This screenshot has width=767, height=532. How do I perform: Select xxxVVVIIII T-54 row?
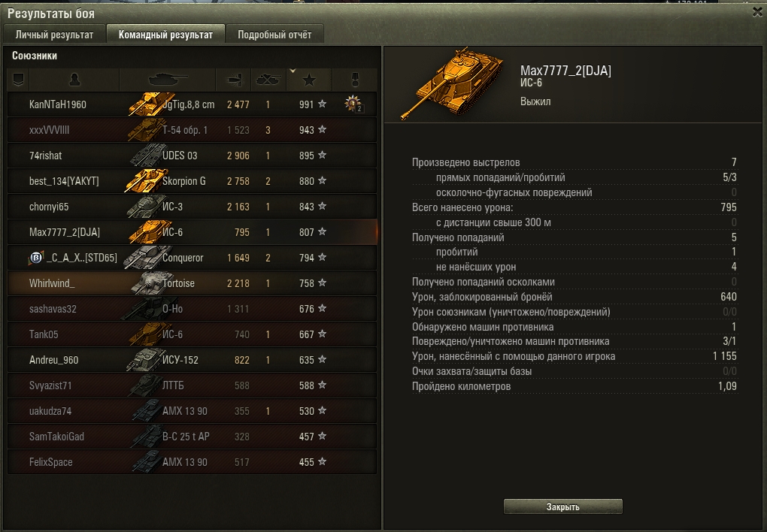coord(193,130)
